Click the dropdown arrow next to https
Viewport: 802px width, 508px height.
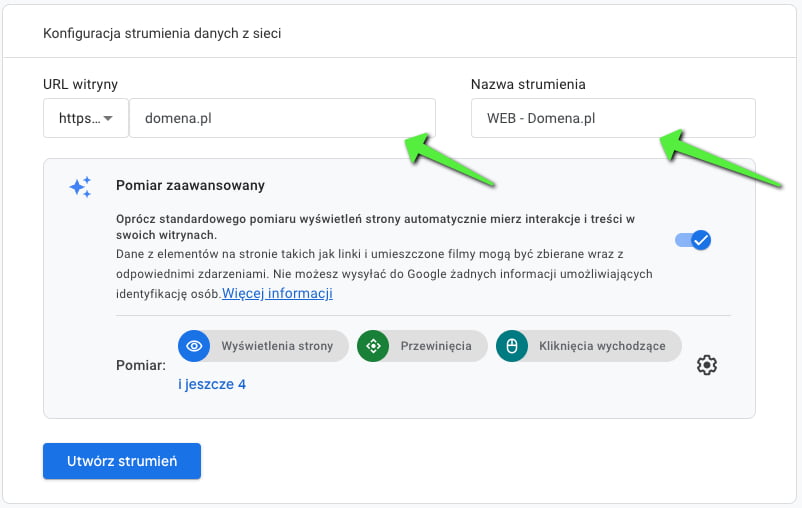108,118
